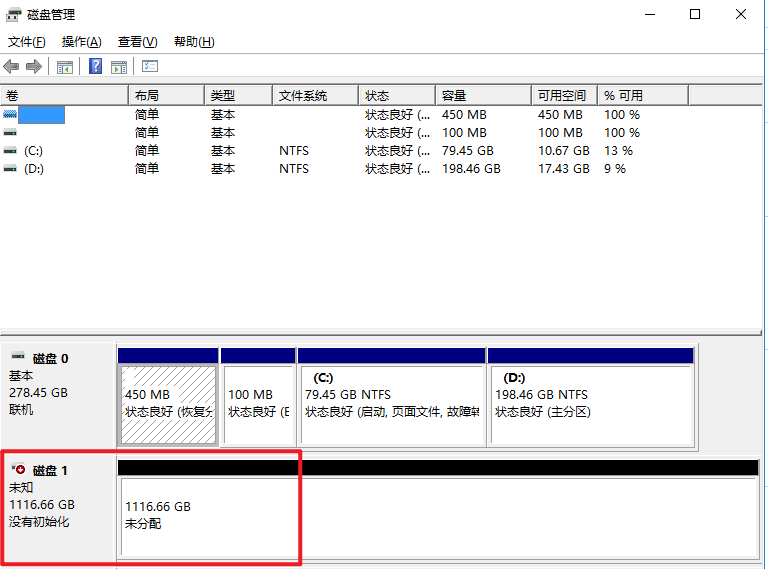Select the (C:) volume drive icon in list
The width and height of the screenshot is (768, 569).
[10, 151]
